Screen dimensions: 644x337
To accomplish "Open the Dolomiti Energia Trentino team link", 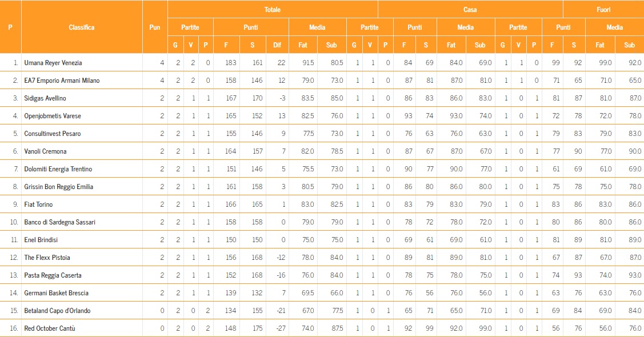I will [x=58, y=169].
